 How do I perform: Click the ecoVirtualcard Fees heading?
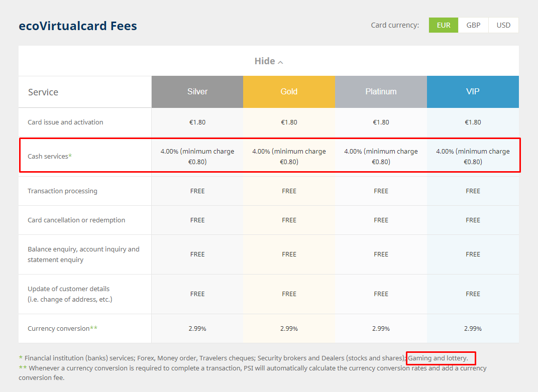(78, 26)
